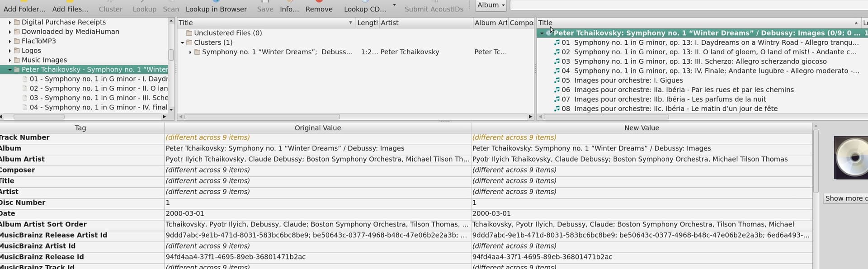Collapse the Tchaikovsky album in right pane

(542, 33)
